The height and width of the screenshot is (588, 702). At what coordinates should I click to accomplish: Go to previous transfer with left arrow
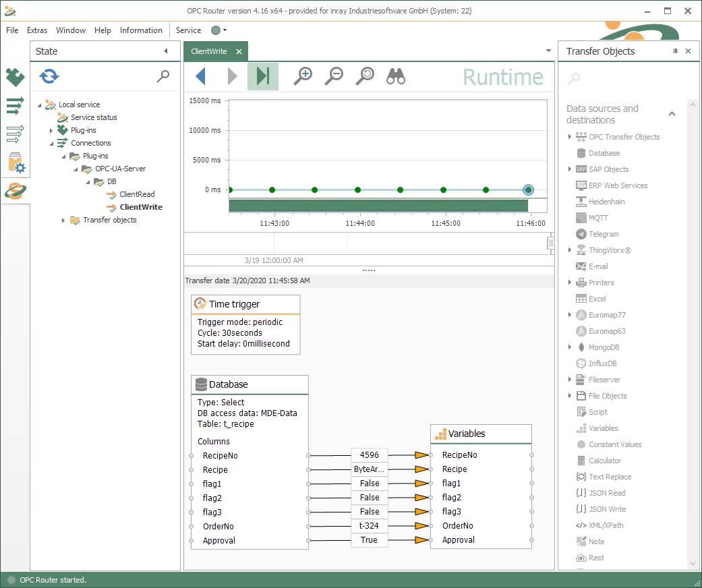click(x=200, y=76)
